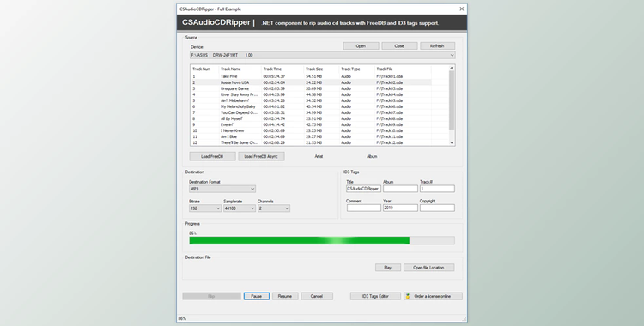Image resolution: width=644 pixels, height=326 pixels.
Task: Select My Melancholy Baby track
Action: click(311, 106)
